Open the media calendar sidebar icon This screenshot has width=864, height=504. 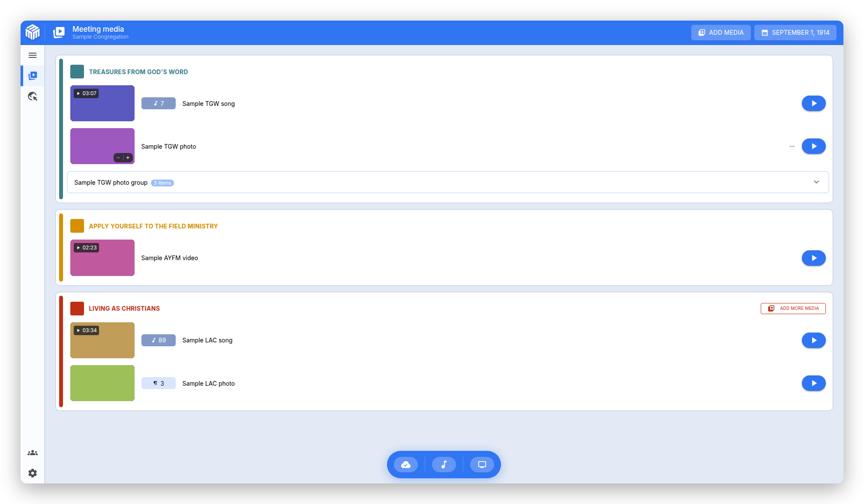pyautogui.click(x=33, y=76)
